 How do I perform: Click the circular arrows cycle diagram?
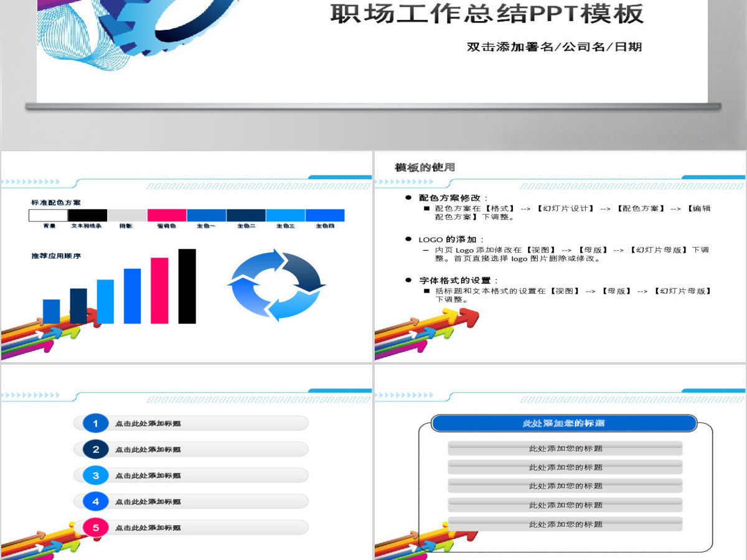[276, 285]
